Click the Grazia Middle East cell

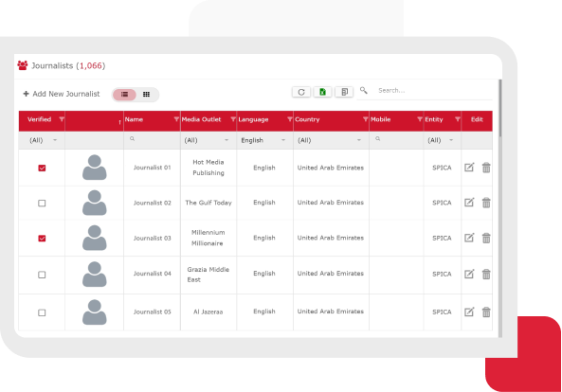point(208,275)
